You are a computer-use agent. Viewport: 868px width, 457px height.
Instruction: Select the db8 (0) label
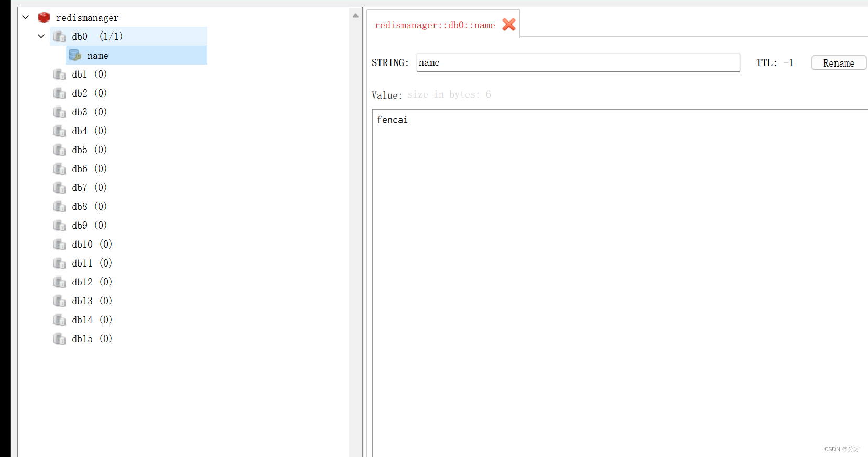pyautogui.click(x=90, y=206)
